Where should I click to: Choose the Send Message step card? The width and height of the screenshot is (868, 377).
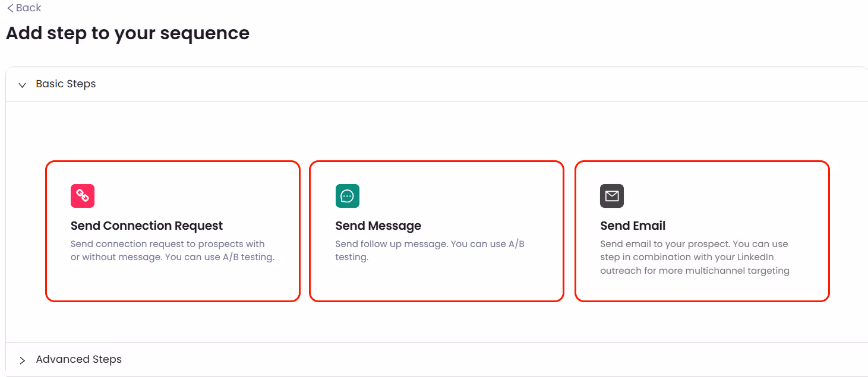pyautogui.click(x=436, y=231)
